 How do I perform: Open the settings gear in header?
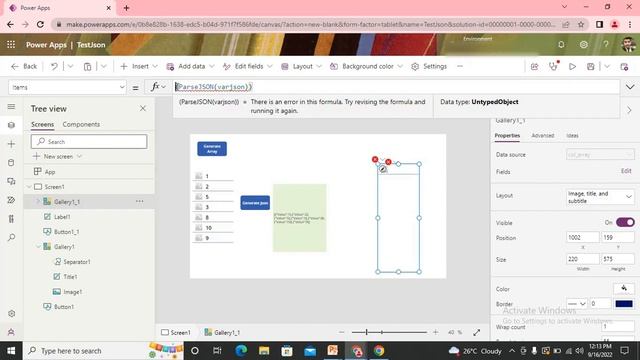coord(584,44)
